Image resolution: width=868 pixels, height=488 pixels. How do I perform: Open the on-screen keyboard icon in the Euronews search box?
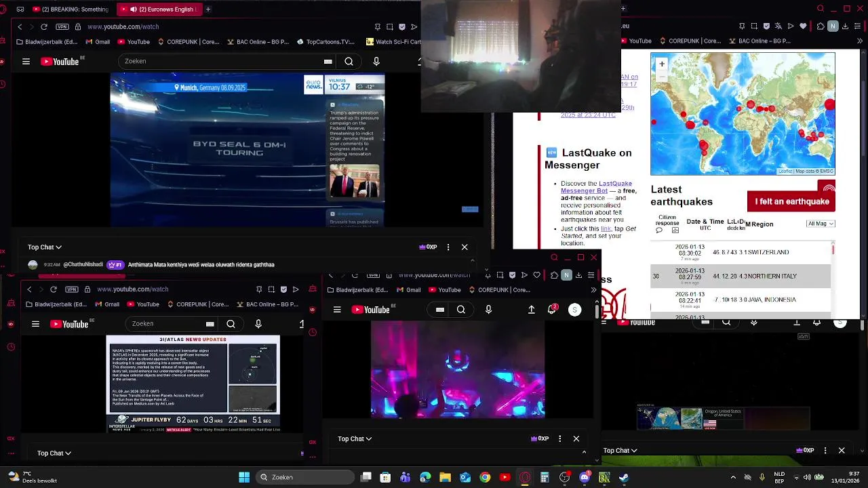[328, 61]
